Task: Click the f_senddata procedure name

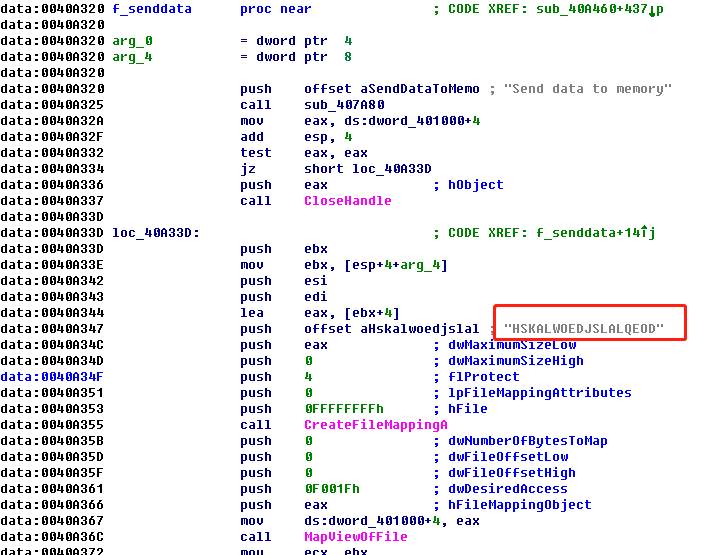Action: [x=152, y=9]
